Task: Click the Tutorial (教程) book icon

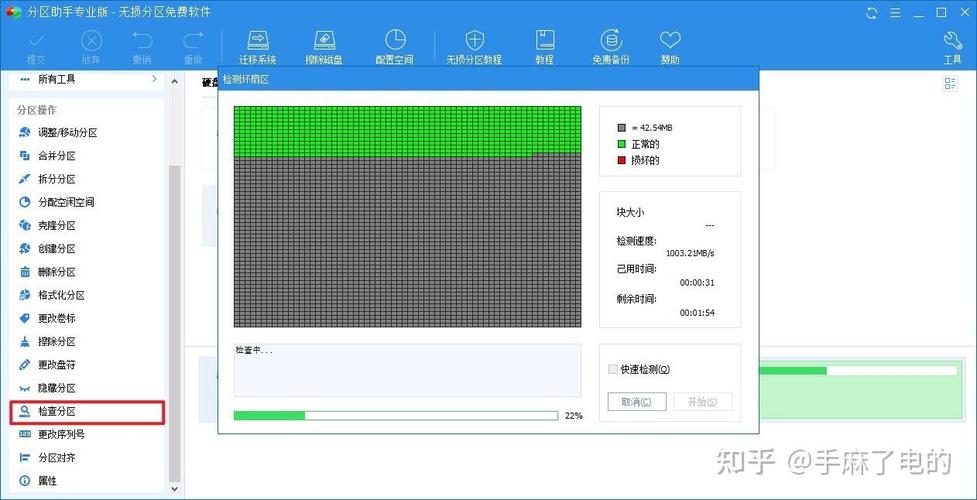Action: click(x=545, y=40)
